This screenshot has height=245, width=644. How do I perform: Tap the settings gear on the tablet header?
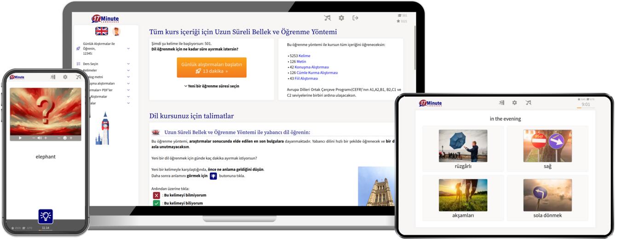[515, 103]
